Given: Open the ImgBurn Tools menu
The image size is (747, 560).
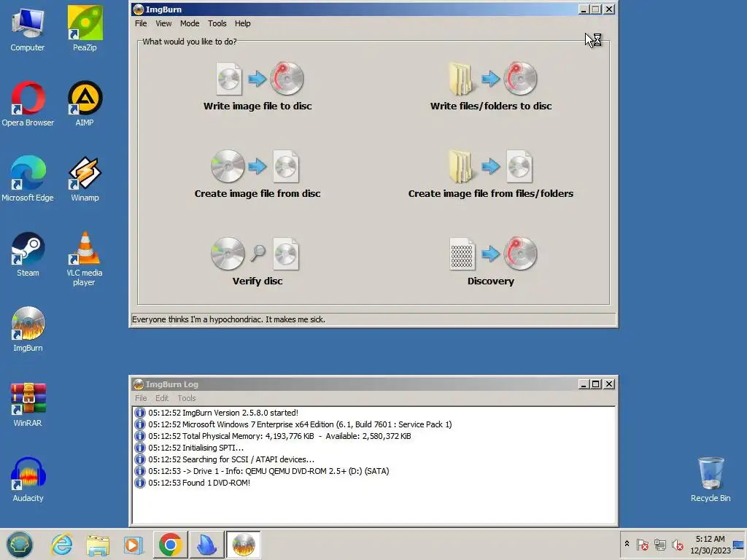Looking at the screenshot, I should (217, 23).
